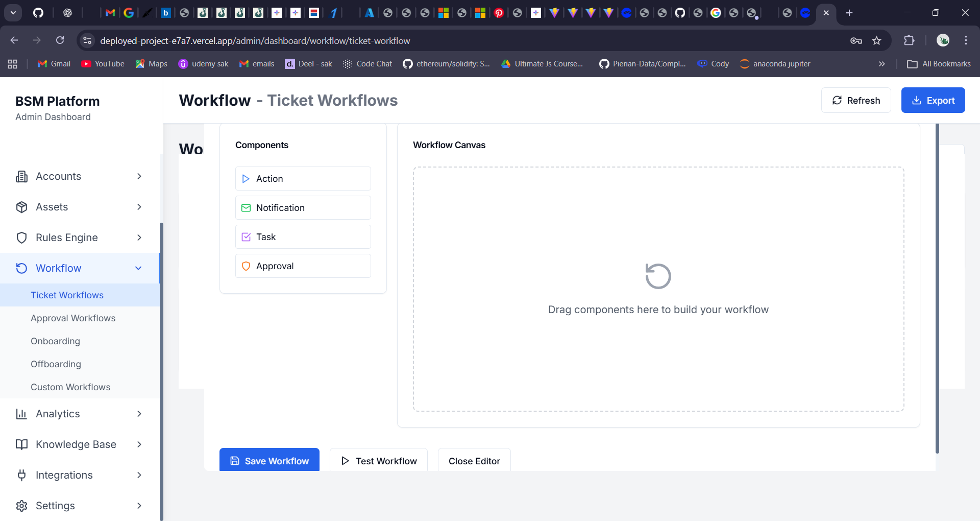Click the Accounts sidebar icon
This screenshot has height=521, width=980.
[x=21, y=176]
